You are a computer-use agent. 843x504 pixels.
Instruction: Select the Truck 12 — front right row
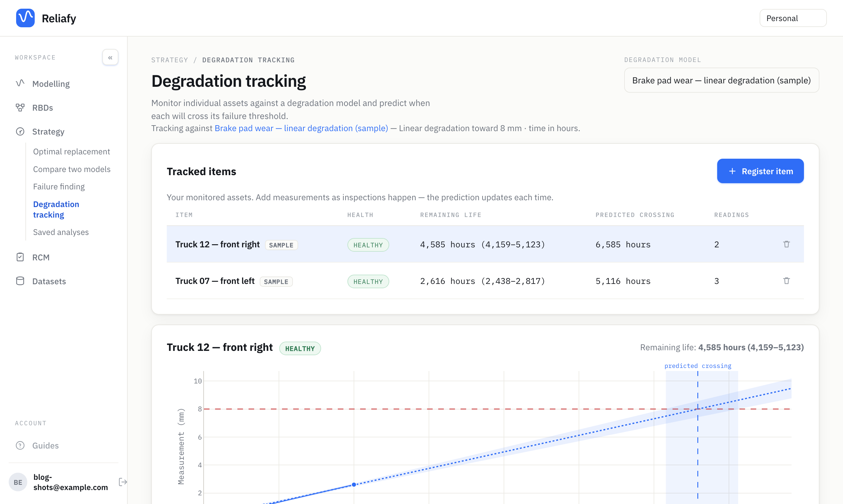pyautogui.click(x=485, y=244)
